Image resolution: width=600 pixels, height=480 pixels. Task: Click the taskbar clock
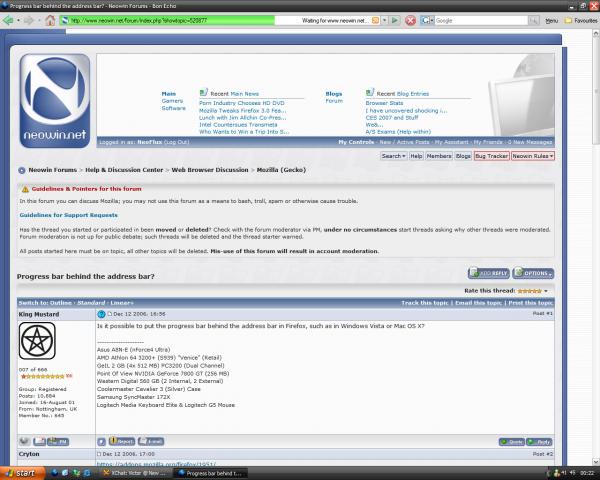click(587, 473)
